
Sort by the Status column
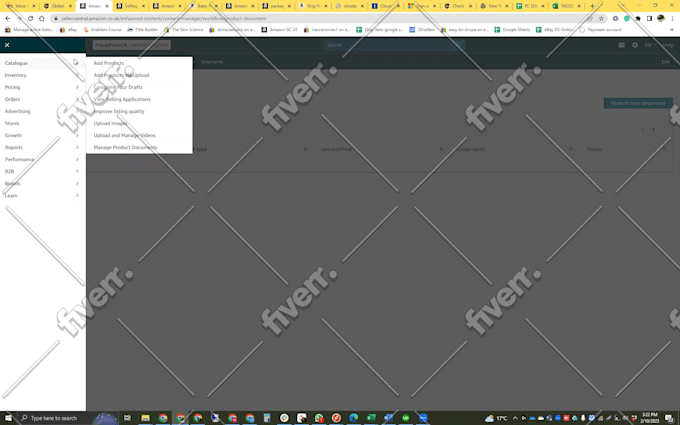click(594, 149)
